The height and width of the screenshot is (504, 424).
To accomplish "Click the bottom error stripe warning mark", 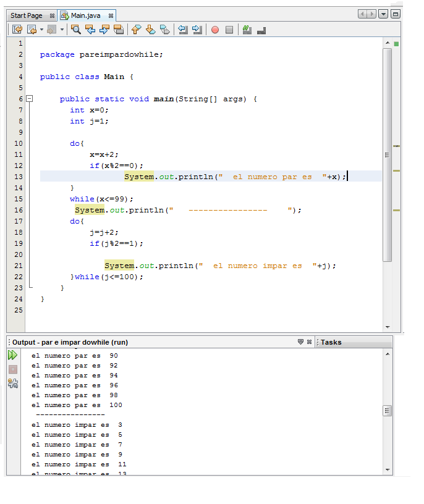I will click(396, 210).
